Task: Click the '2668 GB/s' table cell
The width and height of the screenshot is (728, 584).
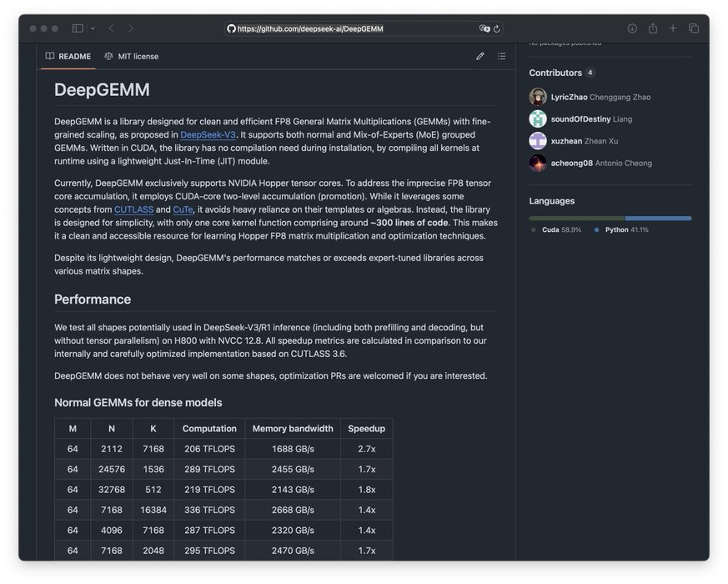Action: [293, 510]
